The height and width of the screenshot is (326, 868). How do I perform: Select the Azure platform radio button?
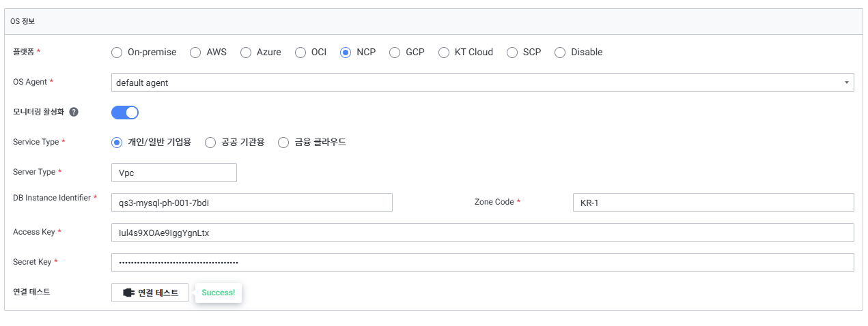tap(246, 53)
